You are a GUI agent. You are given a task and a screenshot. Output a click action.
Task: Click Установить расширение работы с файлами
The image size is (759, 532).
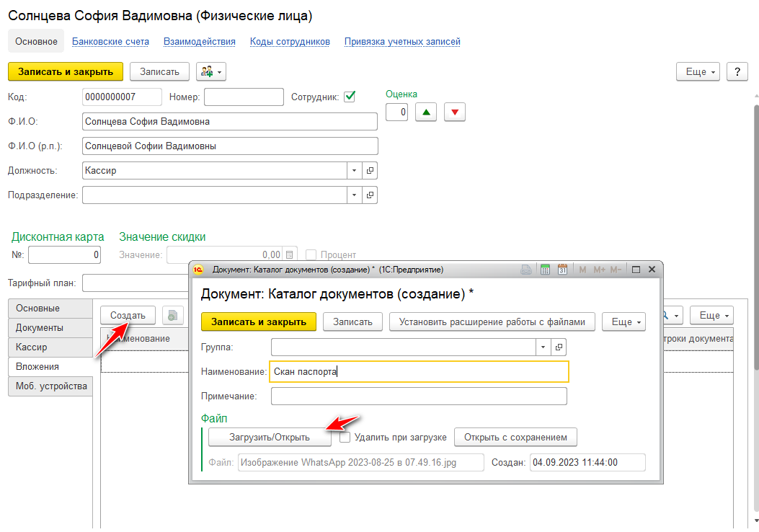click(x=497, y=322)
